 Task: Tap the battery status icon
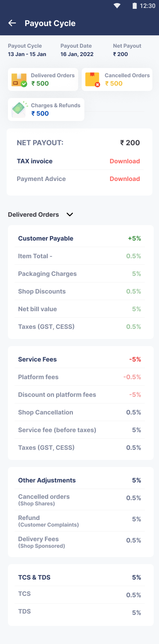(x=134, y=6)
